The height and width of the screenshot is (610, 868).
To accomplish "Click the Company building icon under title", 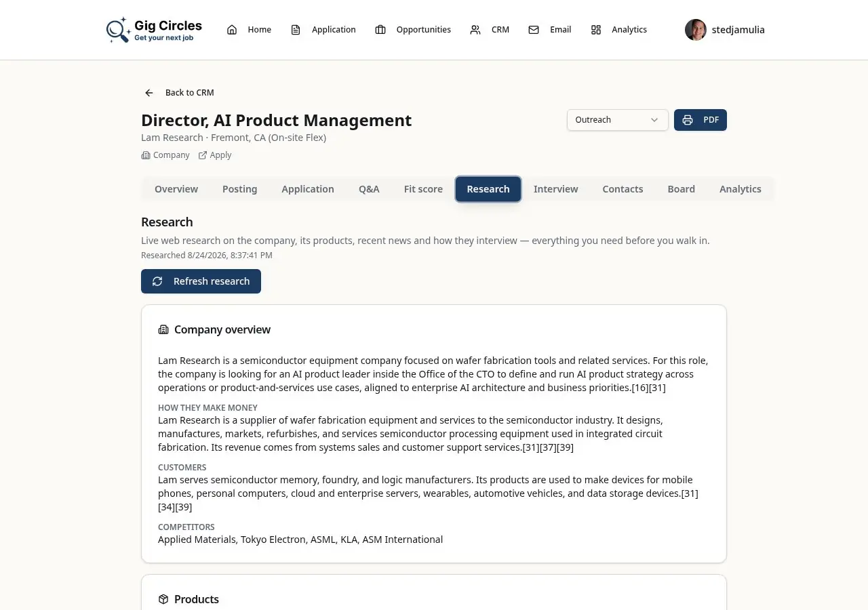I will point(145,155).
